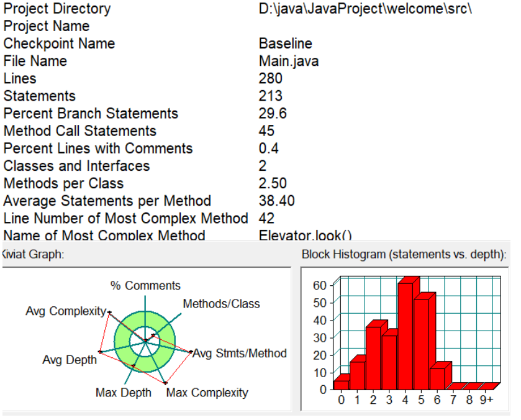The image size is (521, 420).
Task: Click the 'Avg Stmts/Method' axis label
Action: pos(240,353)
